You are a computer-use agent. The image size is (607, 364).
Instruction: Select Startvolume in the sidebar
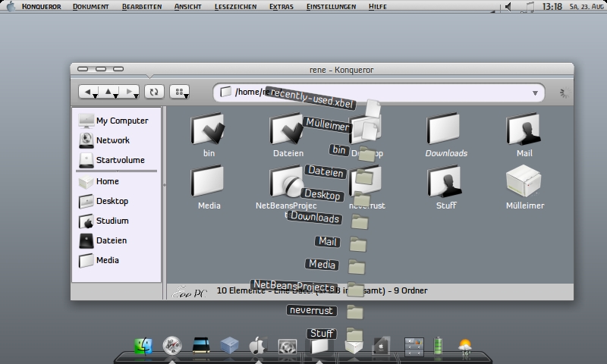(x=112, y=160)
